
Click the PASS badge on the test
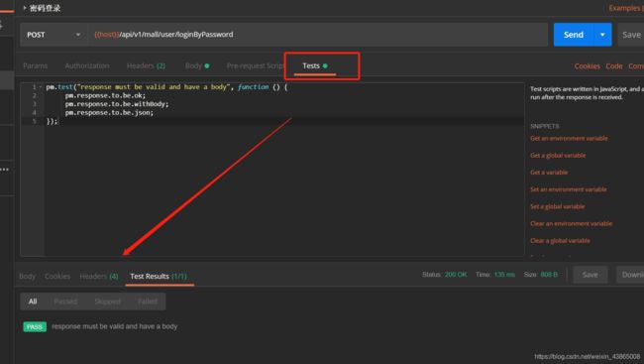(35, 327)
